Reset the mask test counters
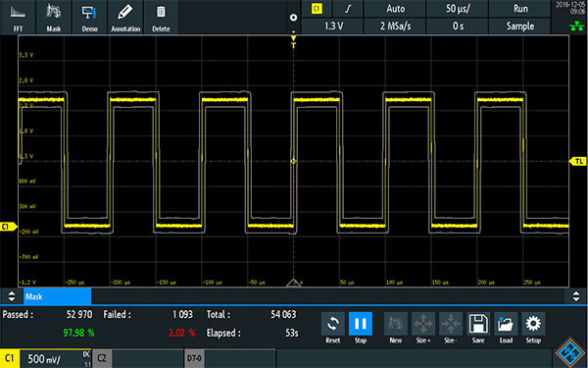The width and height of the screenshot is (588, 368). click(333, 328)
